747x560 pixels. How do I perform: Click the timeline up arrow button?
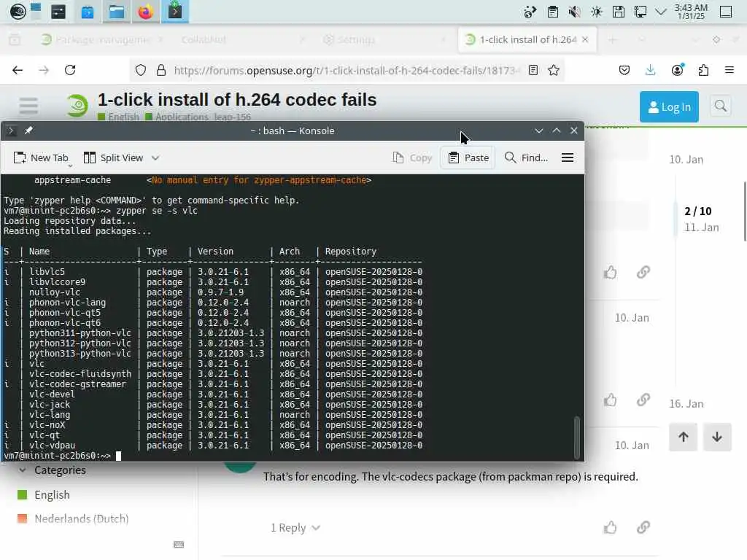pos(683,437)
